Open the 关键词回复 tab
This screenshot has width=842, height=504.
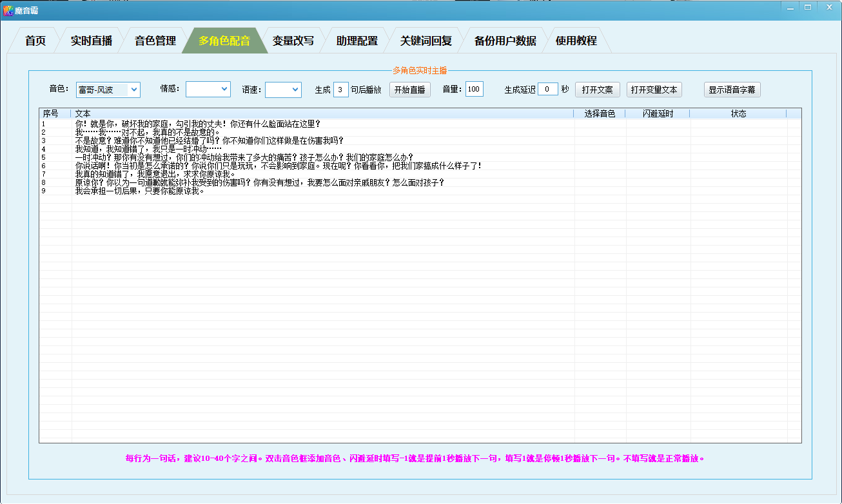click(x=425, y=39)
